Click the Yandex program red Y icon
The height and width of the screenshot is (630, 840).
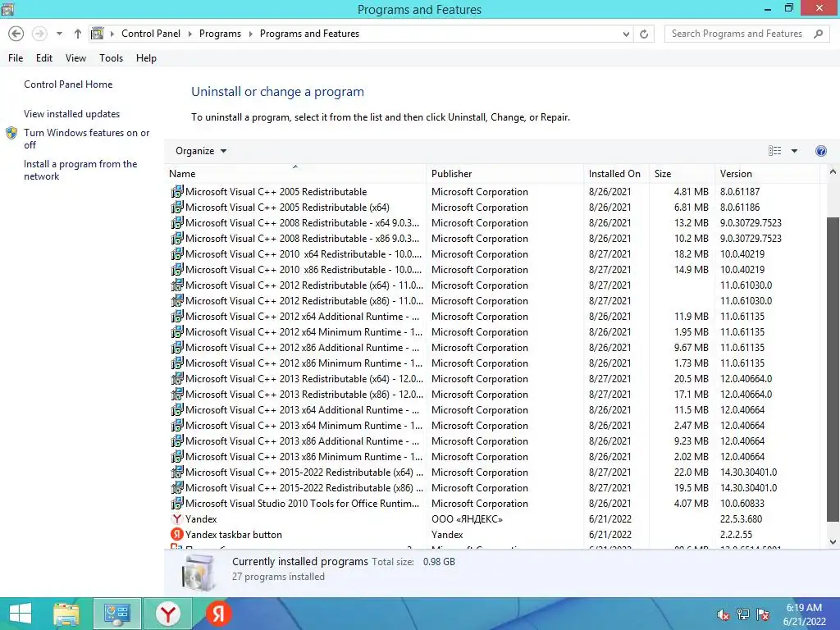(x=177, y=518)
